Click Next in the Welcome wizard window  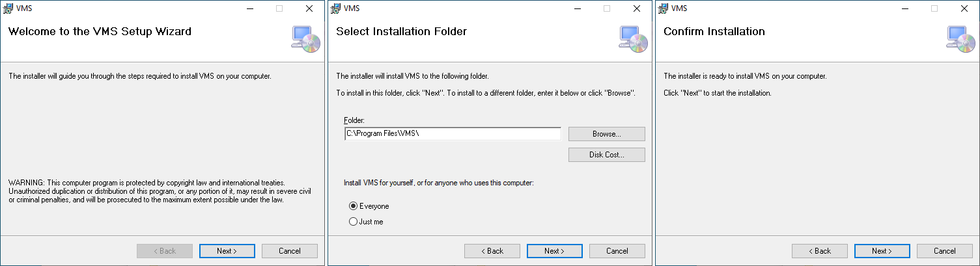[x=227, y=251]
